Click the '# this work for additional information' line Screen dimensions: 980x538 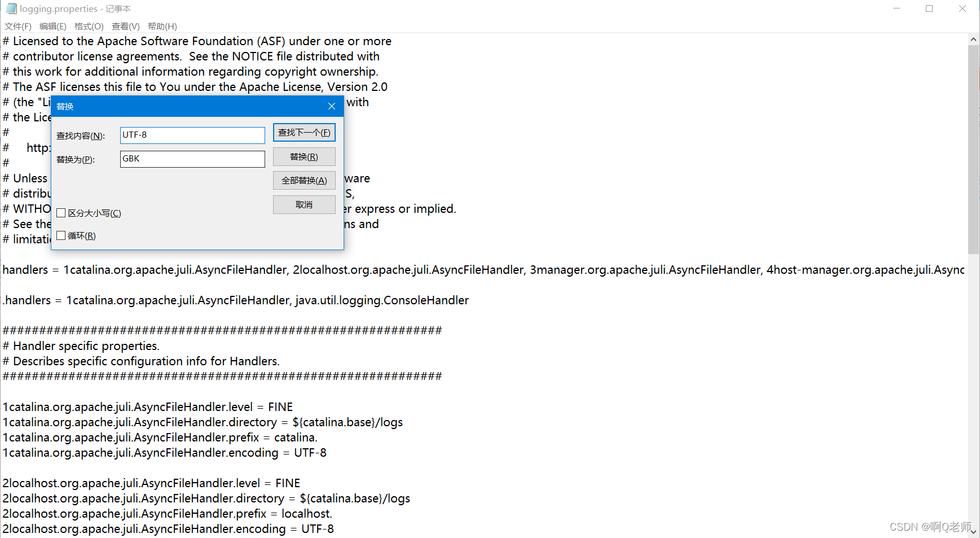(191, 72)
